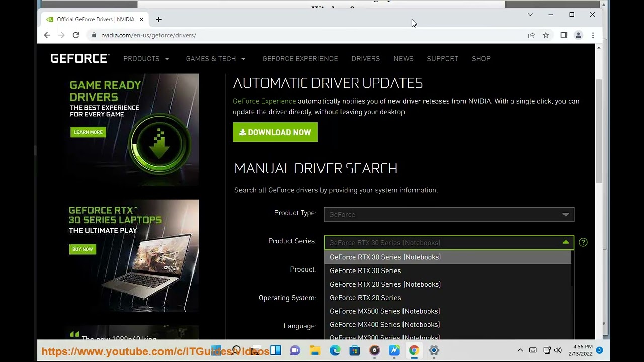Click the page vertical scrollbar
The width and height of the screenshot is (644, 362).
coord(598,131)
